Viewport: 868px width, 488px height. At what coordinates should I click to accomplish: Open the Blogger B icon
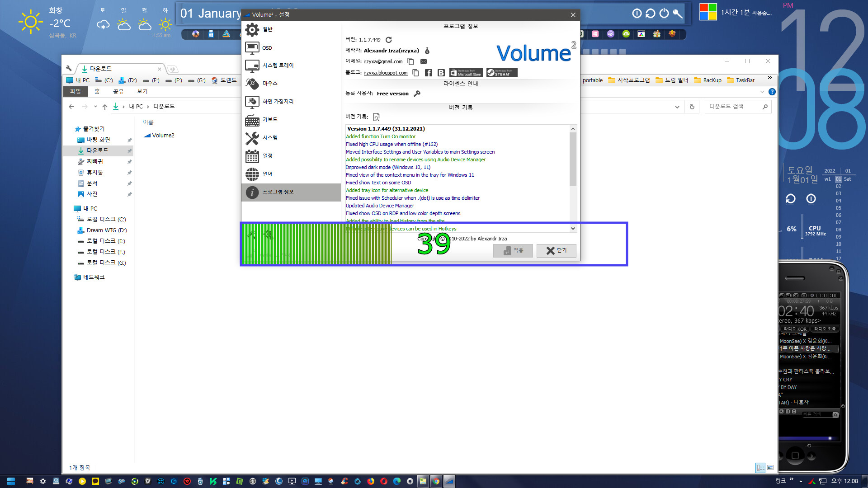441,73
